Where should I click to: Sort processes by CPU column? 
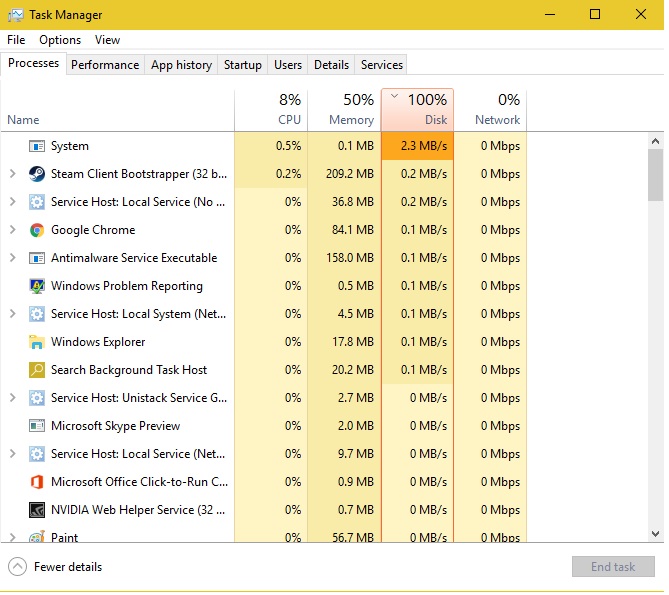(271, 110)
